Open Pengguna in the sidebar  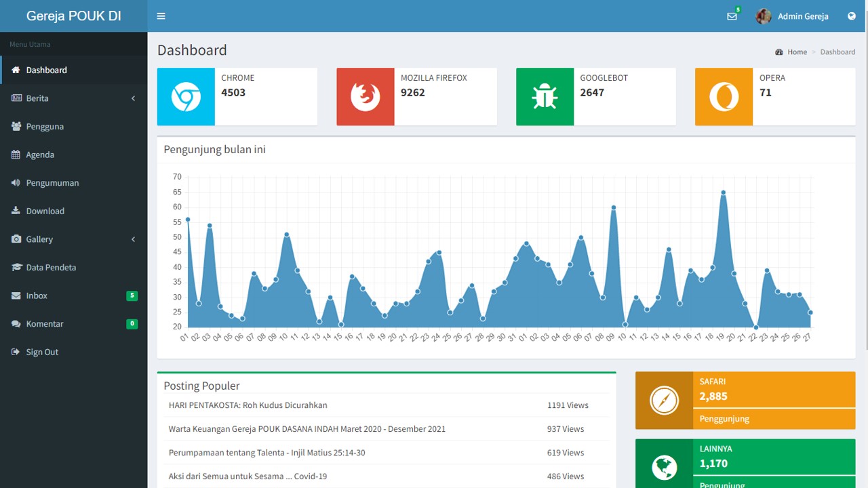pyautogui.click(x=45, y=127)
